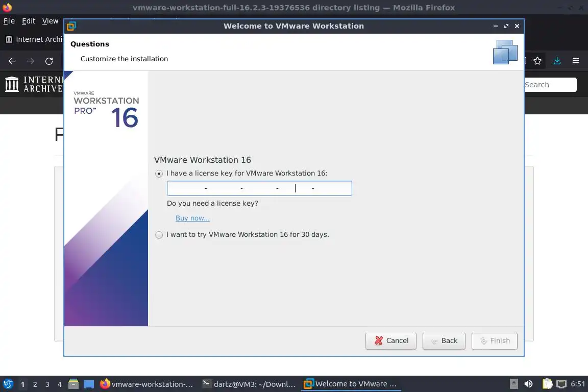Open the clipboard manager tray icon
The width and height of the screenshot is (588, 392).
547,384
